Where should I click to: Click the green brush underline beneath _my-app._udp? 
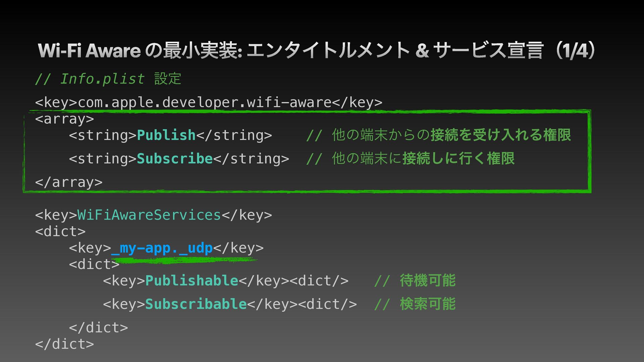click(x=184, y=260)
